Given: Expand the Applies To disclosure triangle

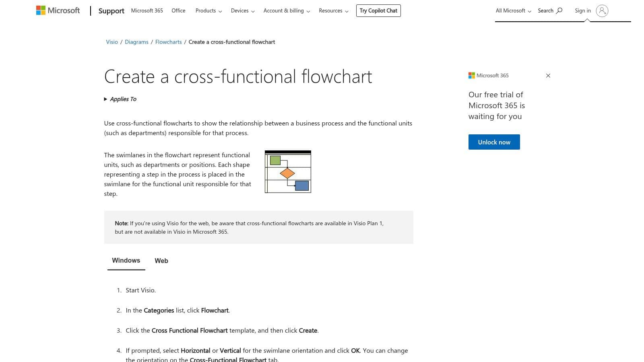Looking at the screenshot, I should tap(105, 99).
